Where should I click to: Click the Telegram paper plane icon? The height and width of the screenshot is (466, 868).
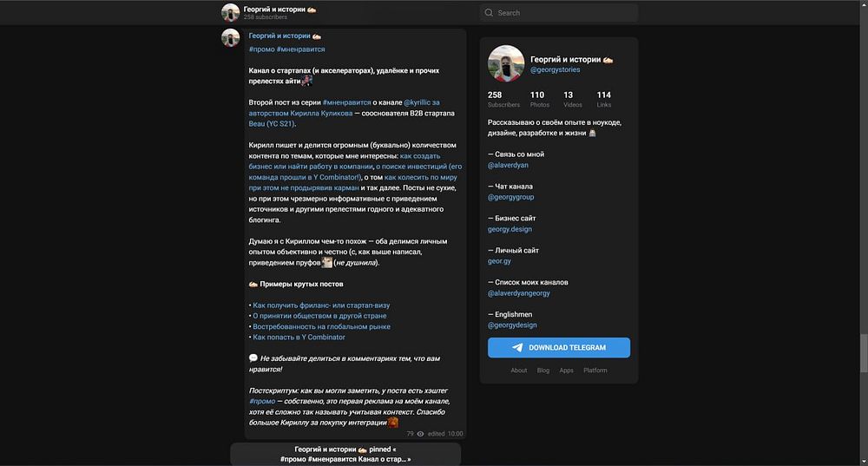click(x=517, y=348)
